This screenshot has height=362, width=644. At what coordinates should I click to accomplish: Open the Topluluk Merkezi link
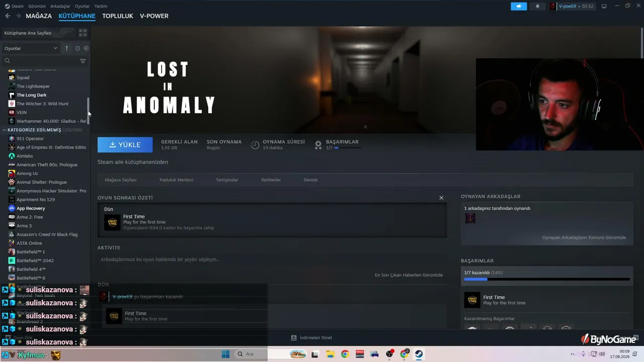coord(176,179)
